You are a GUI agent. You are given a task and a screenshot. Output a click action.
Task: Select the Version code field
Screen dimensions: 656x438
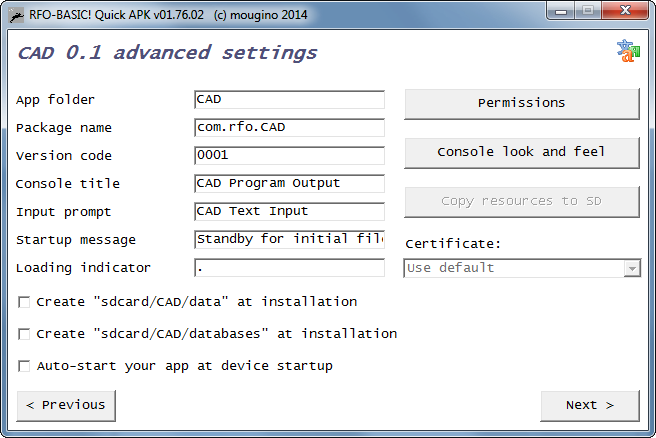[290, 156]
